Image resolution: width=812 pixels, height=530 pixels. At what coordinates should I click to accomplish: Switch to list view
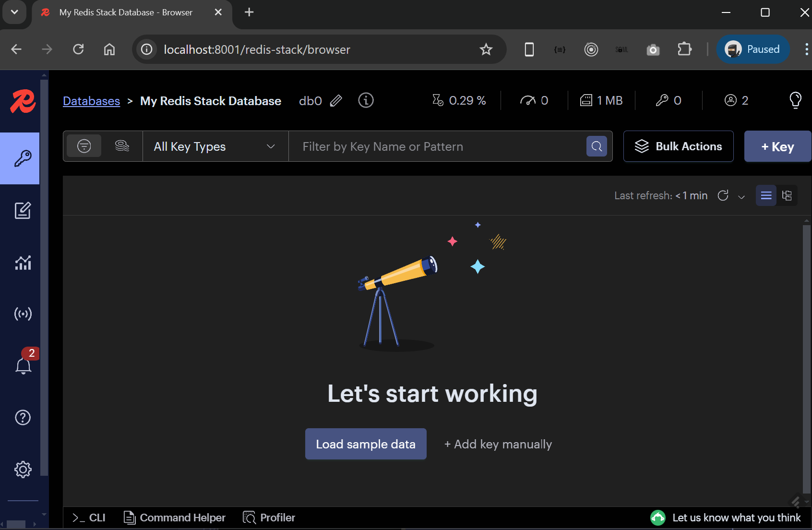pyautogui.click(x=766, y=195)
